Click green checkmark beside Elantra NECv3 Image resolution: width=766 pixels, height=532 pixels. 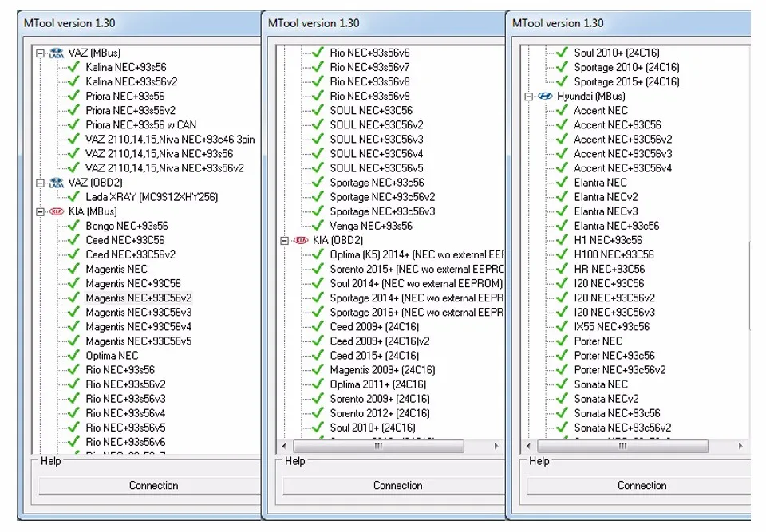pyautogui.click(x=563, y=211)
